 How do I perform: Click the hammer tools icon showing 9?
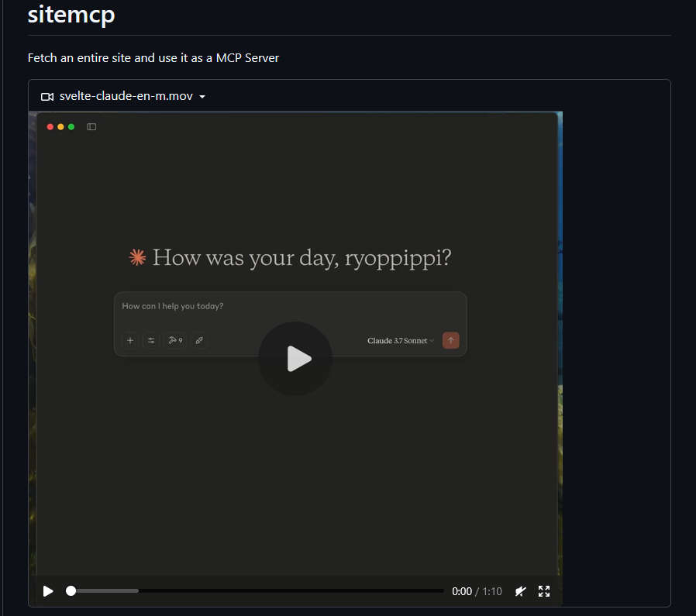point(176,340)
